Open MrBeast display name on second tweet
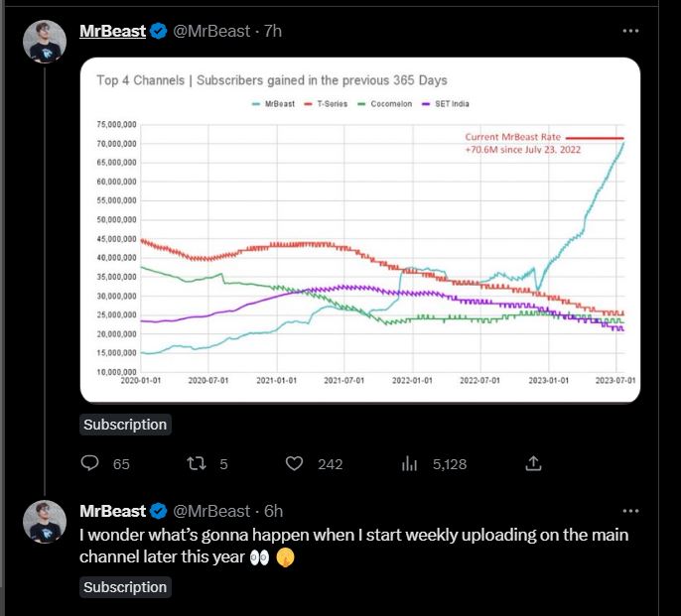The height and width of the screenshot is (616, 681). [112, 511]
